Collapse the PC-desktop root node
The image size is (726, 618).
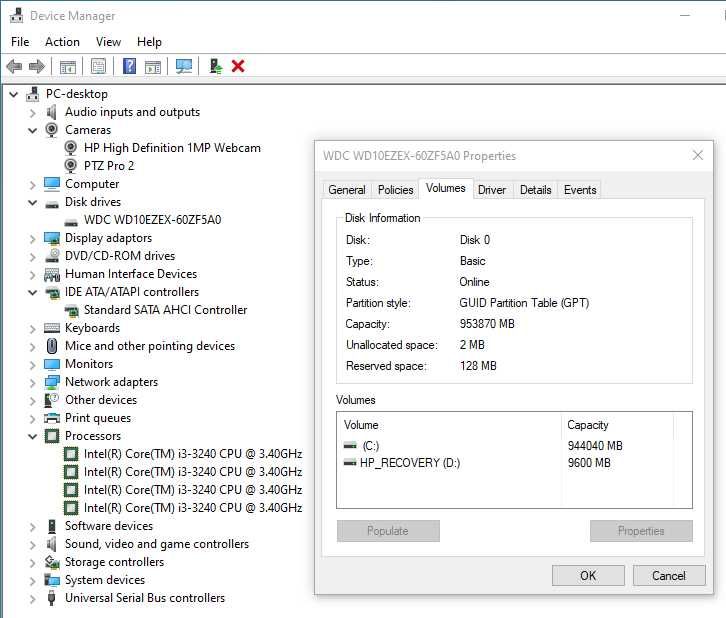14,94
